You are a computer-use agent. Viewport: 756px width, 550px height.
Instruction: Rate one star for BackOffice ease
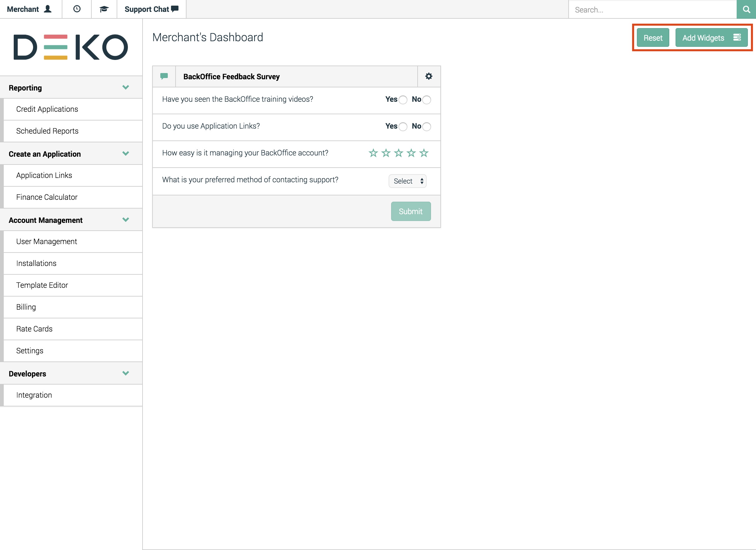tap(373, 153)
